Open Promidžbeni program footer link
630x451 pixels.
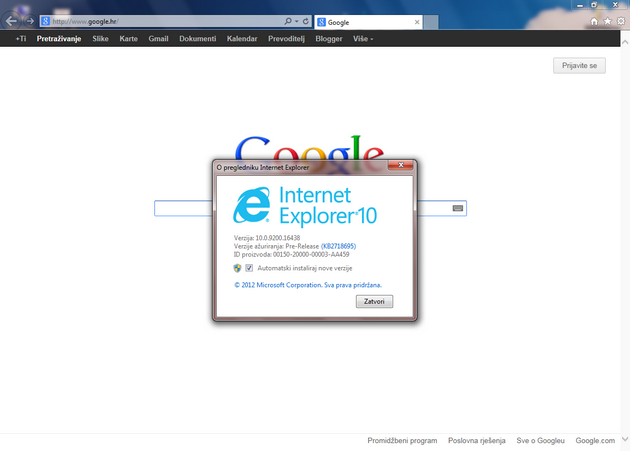click(402, 441)
